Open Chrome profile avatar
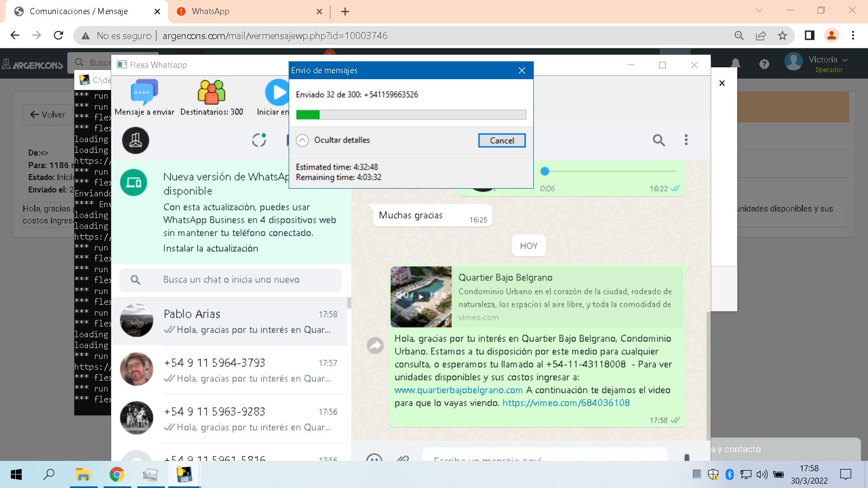868x488 pixels. (831, 35)
